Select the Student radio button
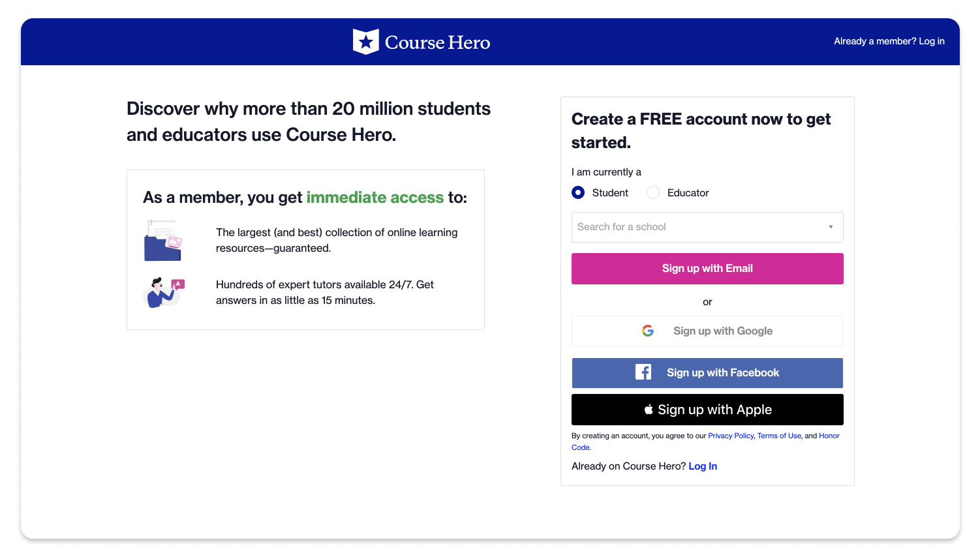 pos(578,193)
